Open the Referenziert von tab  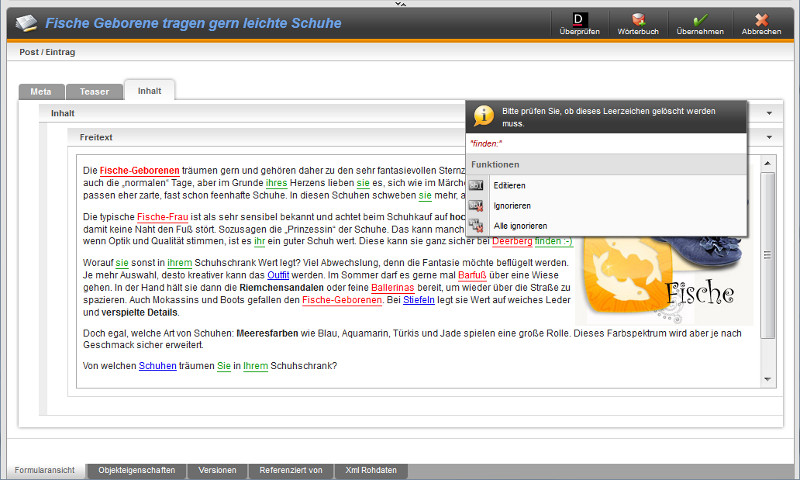(290, 470)
